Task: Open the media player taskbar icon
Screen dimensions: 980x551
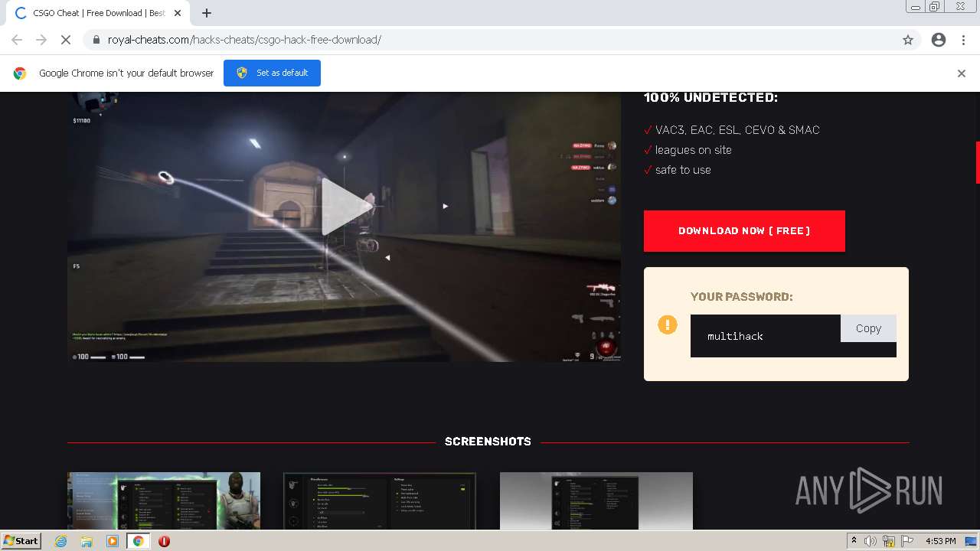Action: pyautogui.click(x=113, y=541)
